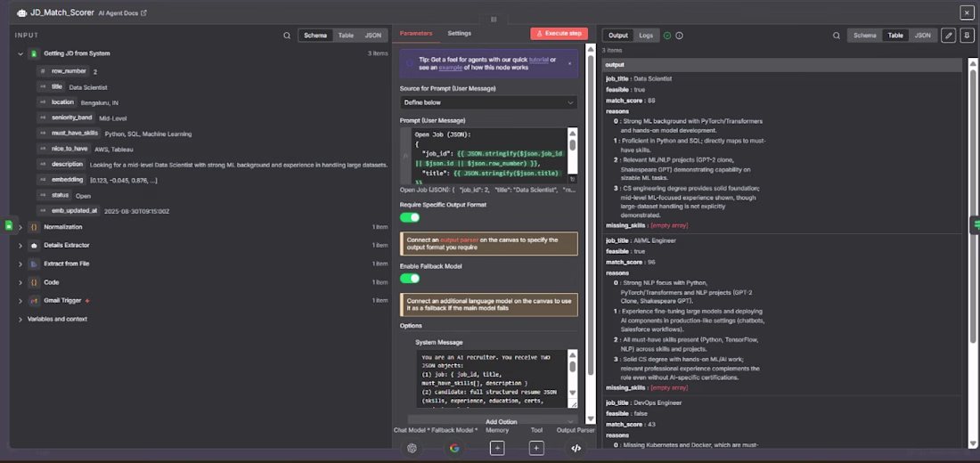Open the Google Fallback Model sub-node

454,448
